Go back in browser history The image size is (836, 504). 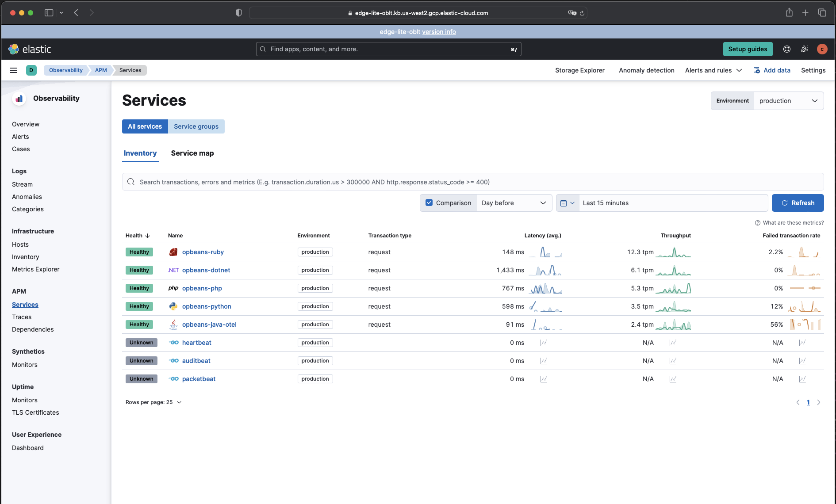76,13
